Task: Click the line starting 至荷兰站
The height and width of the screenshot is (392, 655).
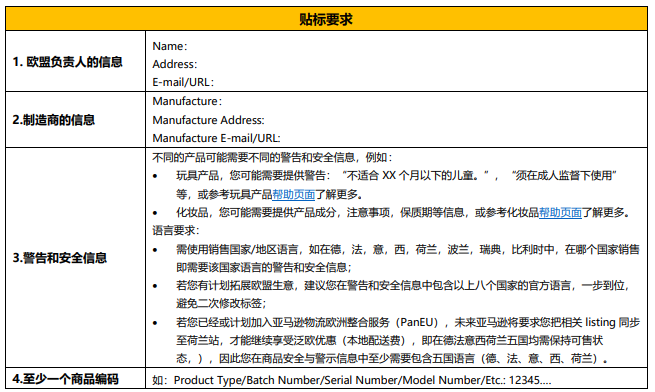Action: [389, 340]
